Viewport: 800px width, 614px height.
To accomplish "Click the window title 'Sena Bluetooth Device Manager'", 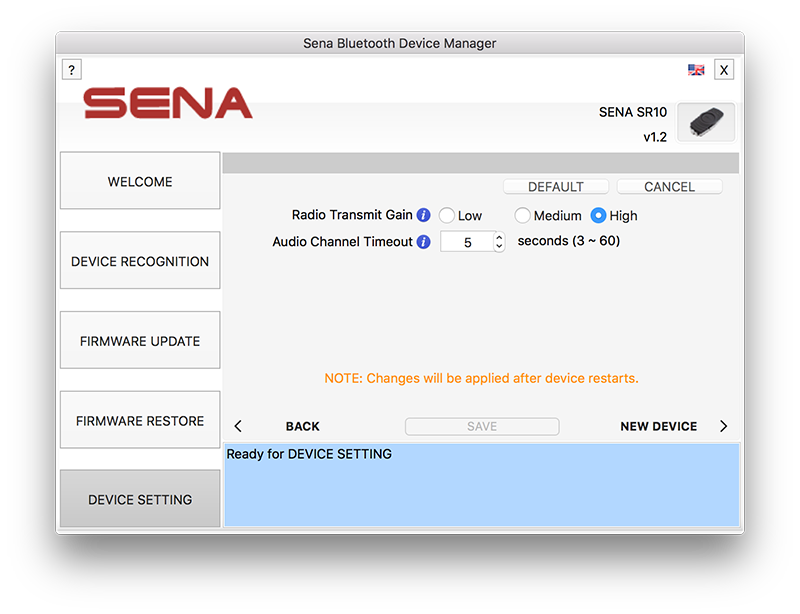I will coord(399,43).
